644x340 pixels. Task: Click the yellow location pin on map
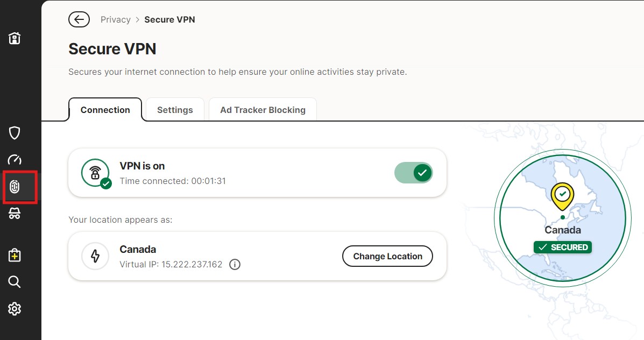562,196
